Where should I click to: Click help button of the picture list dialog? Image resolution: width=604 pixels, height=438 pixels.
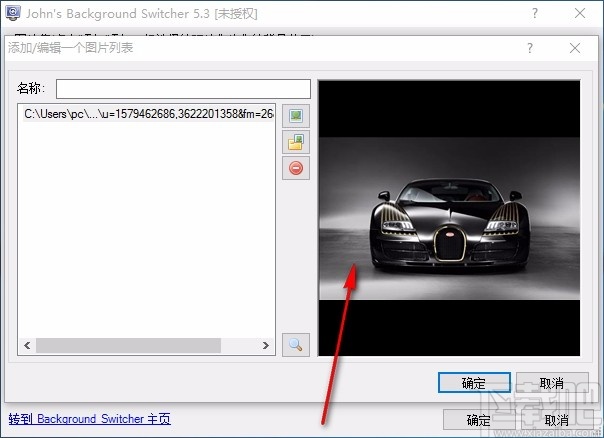pos(530,48)
